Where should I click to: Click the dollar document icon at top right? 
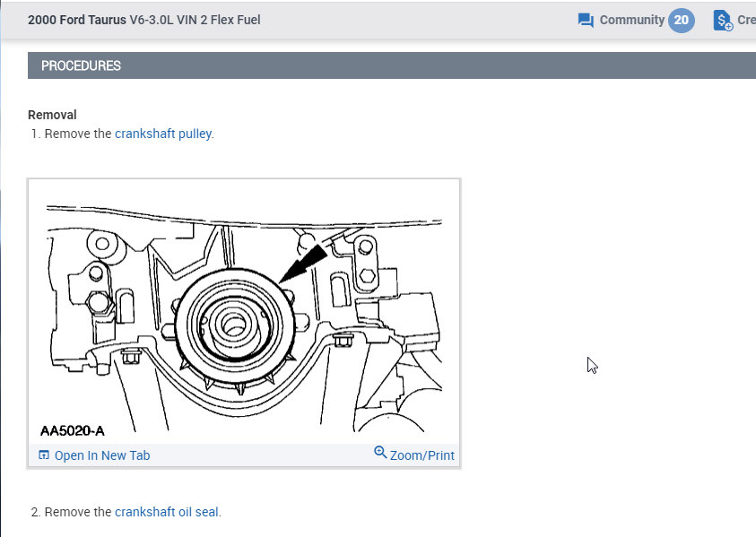coord(722,20)
